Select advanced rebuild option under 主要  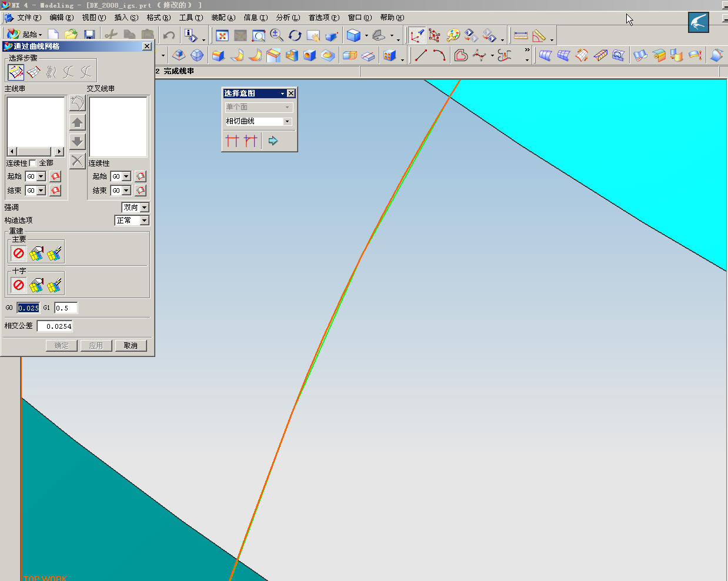coord(54,253)
